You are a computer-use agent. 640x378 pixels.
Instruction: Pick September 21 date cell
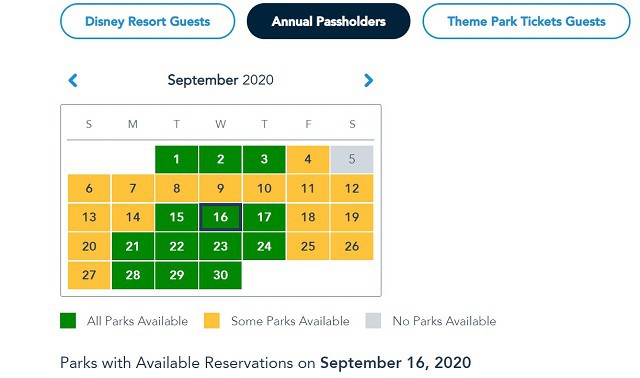tap(133, 246)
